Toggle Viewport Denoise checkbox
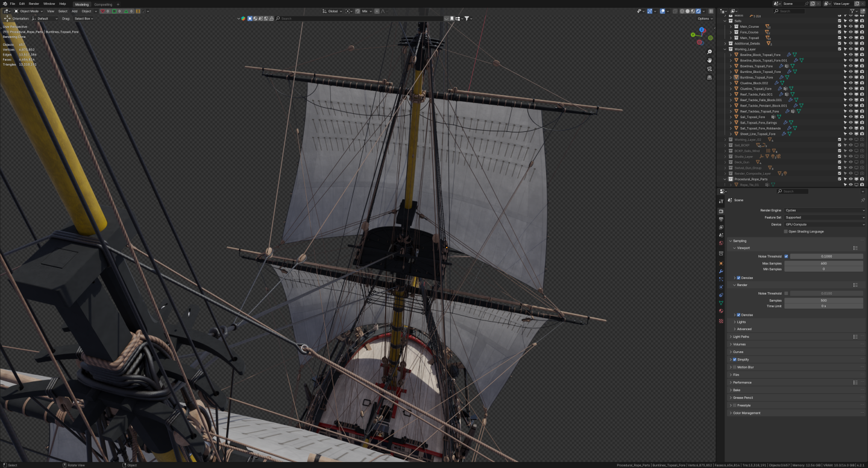This screenshot has height=468, width=868. 739,278
